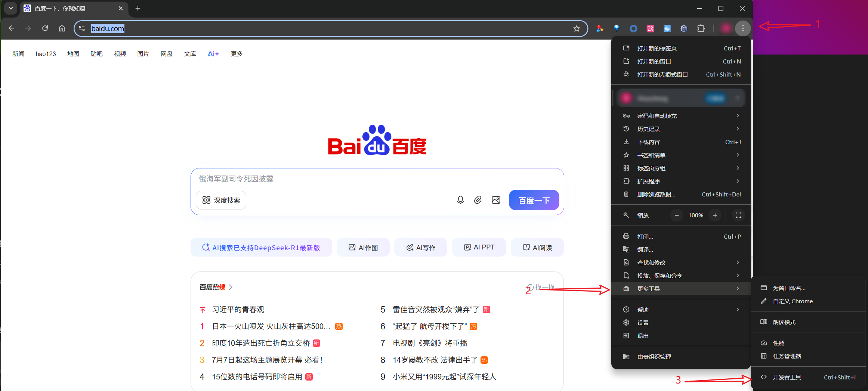Image resolution: width=868 pixels, height=391 pixels.
Task: Open a new tab with plus button
Action: [138, 8]
